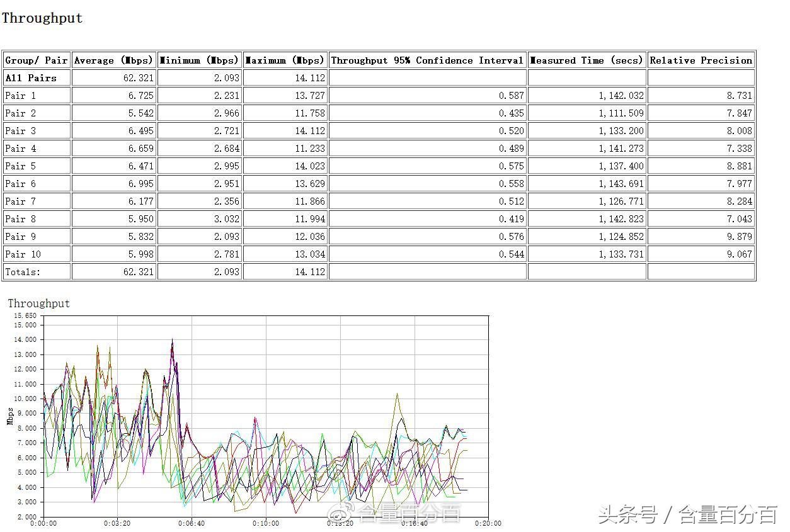Select the Pair 2 row label

click(21, 113)
